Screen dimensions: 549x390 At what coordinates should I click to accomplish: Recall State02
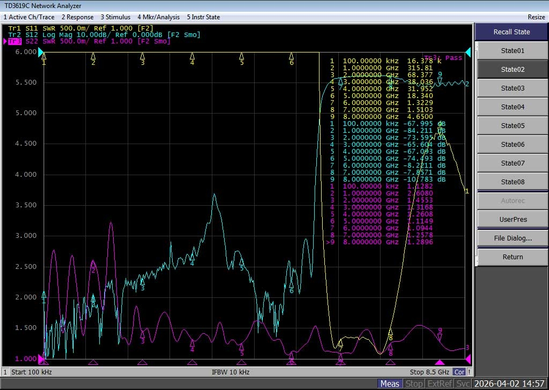pos(512,69)
